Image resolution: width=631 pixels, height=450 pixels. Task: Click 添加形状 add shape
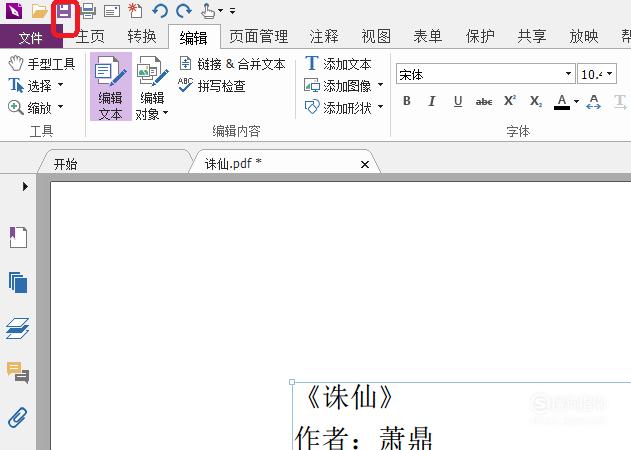point(338,107)
